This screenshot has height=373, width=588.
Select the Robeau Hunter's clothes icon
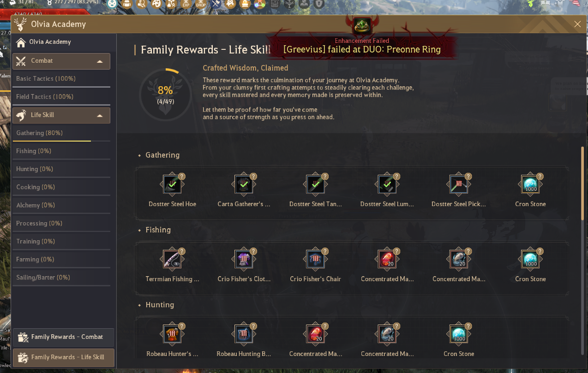[172, 335]
